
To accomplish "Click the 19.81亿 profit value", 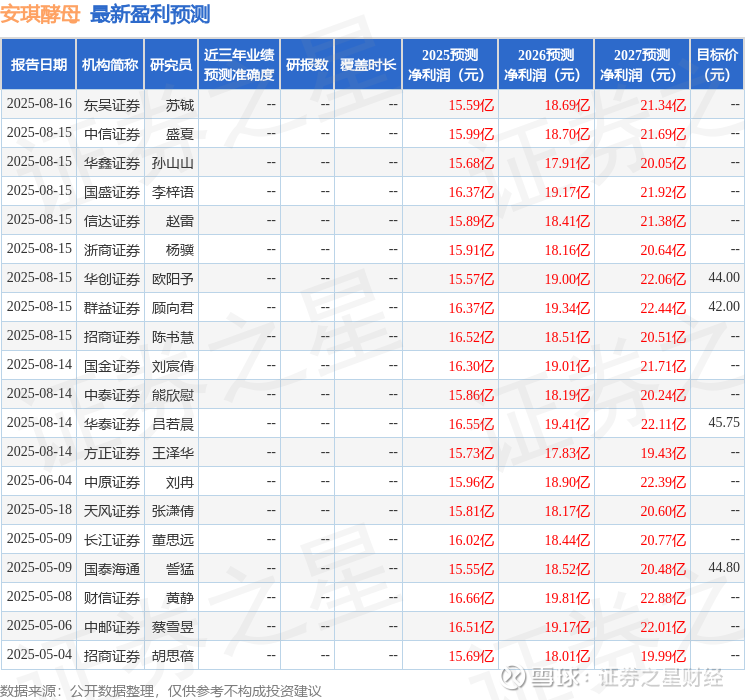I will point(567,598).
